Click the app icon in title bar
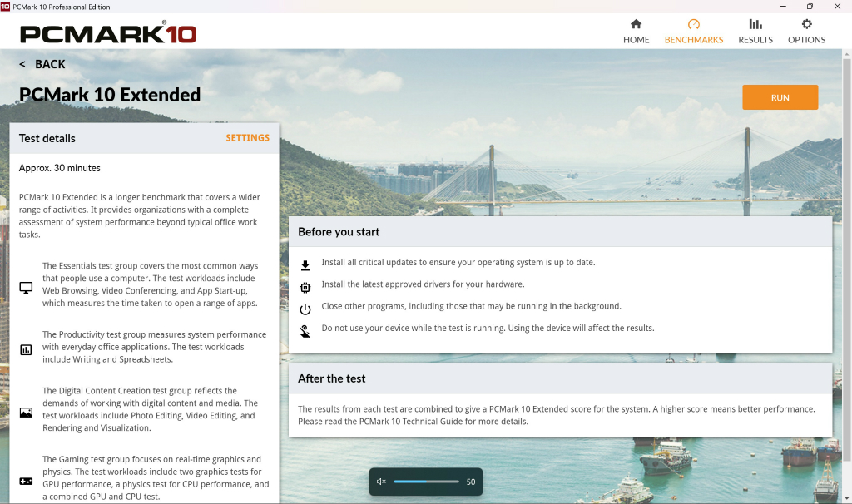The image size is (852, 504). (x=6, y=7)
